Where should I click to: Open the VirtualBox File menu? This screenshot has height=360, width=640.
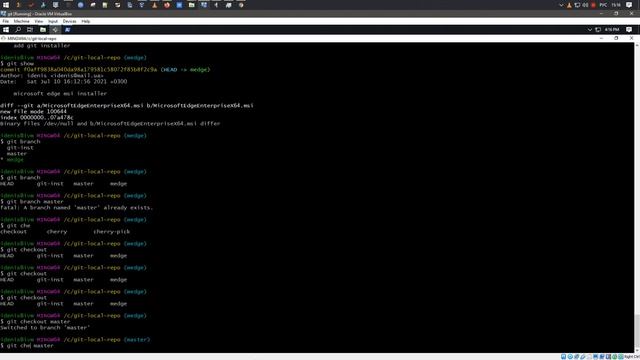5,21
